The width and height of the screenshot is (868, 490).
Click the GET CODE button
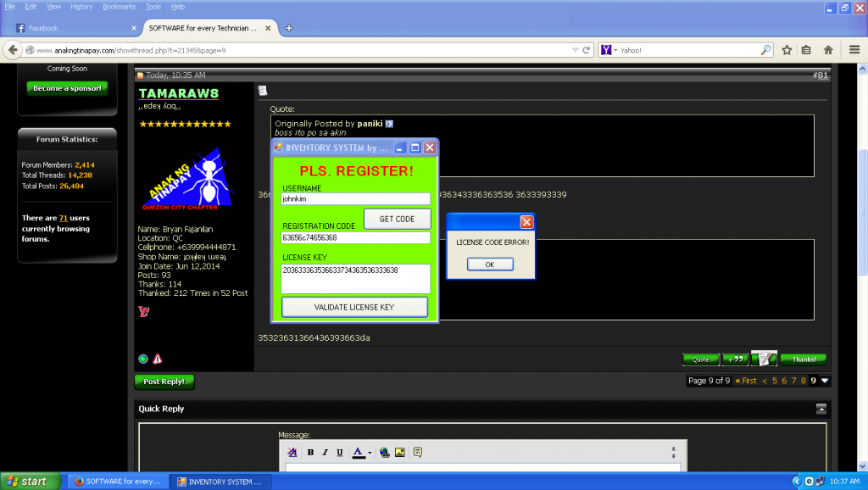tap(397, 219)
